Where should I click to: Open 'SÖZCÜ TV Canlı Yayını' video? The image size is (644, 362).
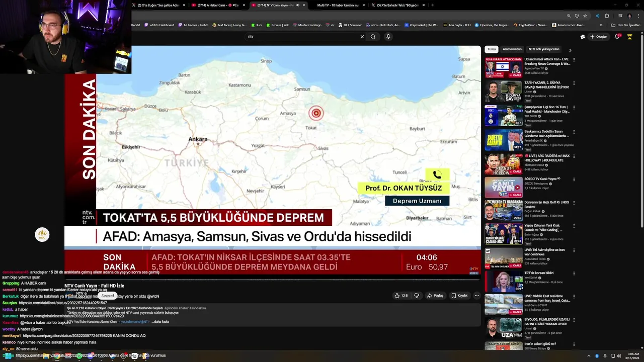tap(504, 188)
